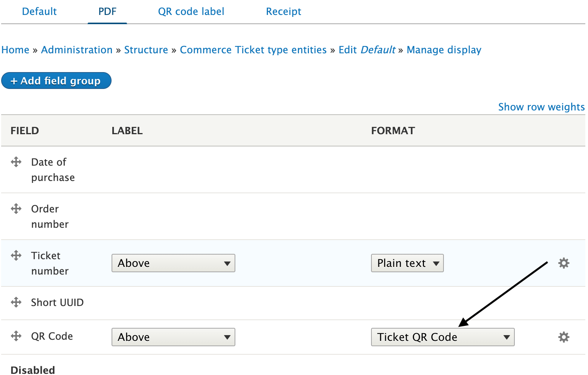Grab the QR Code row drag handle
This screenshot has width=588, height=375.
pos(16,336)
